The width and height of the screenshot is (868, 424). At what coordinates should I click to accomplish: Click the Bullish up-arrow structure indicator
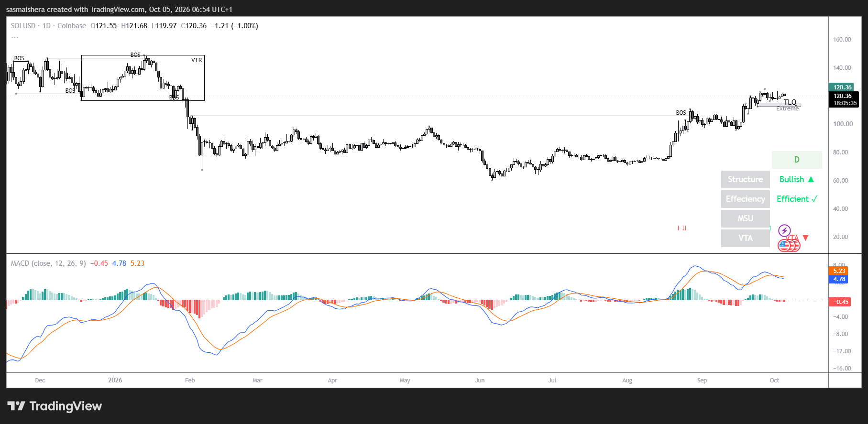[796, 179]
